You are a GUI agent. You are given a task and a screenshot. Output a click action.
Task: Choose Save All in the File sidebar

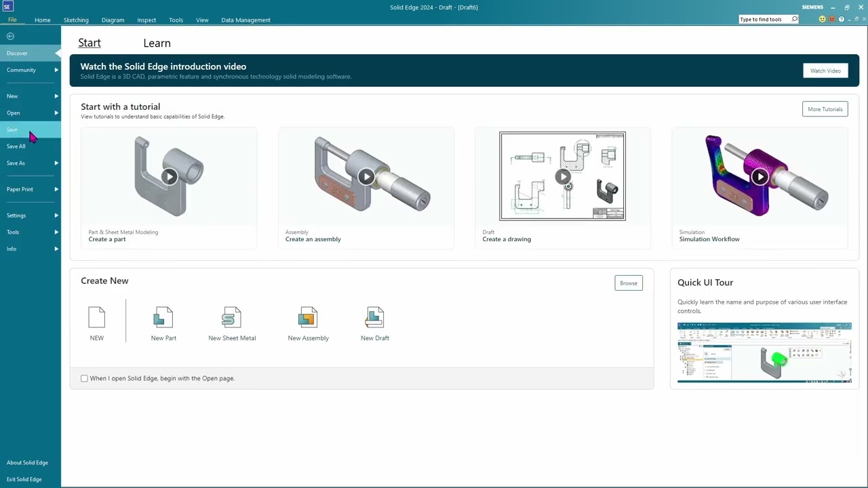coord(31,146)
